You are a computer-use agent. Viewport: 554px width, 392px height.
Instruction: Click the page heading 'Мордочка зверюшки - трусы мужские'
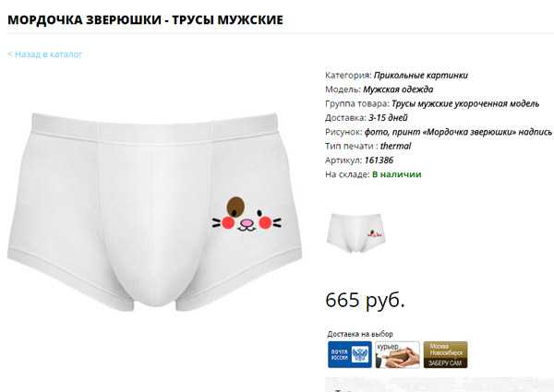(x=145, y=19)
